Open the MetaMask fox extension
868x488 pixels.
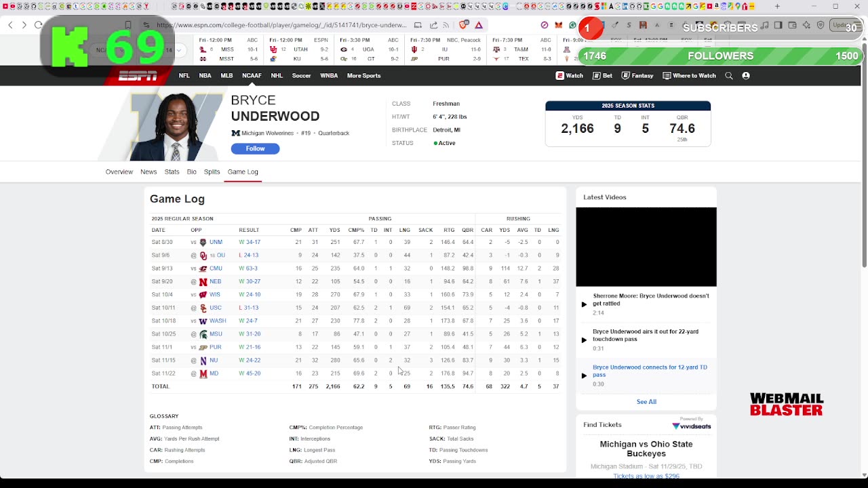click(x=558, y=25)
